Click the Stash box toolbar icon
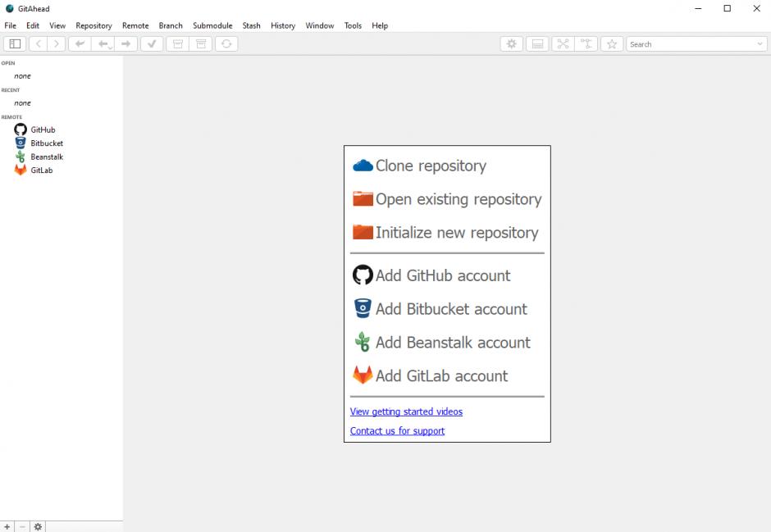Screen dimensions: 771x532 click(177, 43)
